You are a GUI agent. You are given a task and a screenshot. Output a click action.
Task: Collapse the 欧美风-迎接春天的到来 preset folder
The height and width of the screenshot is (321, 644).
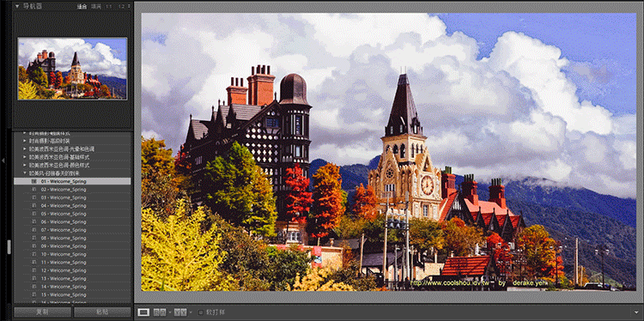25,173
